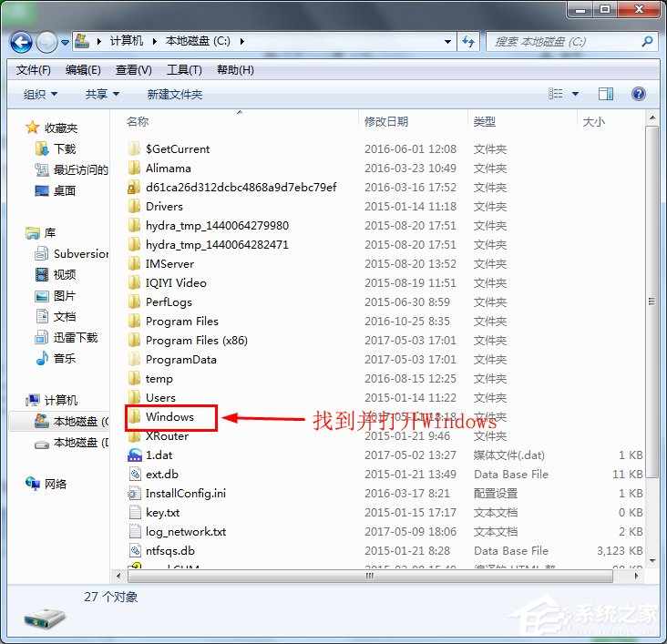Select the 1.dat media file icon
Screen dimensions: 667x644
[x=135, y=455]
